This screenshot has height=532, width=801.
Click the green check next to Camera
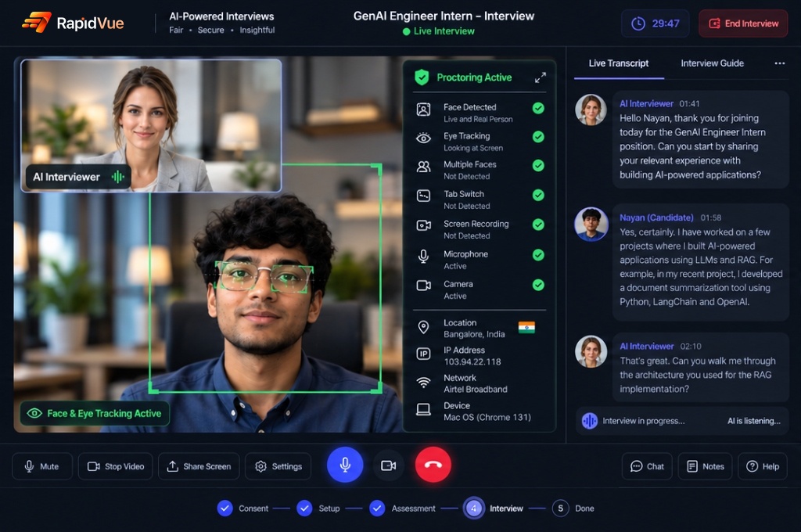(538, 285)
